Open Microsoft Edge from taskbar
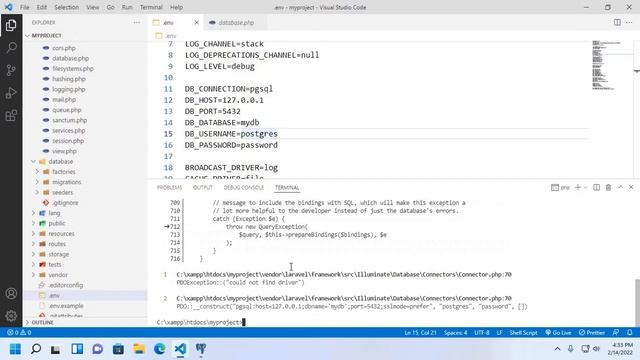 (160, 349)
